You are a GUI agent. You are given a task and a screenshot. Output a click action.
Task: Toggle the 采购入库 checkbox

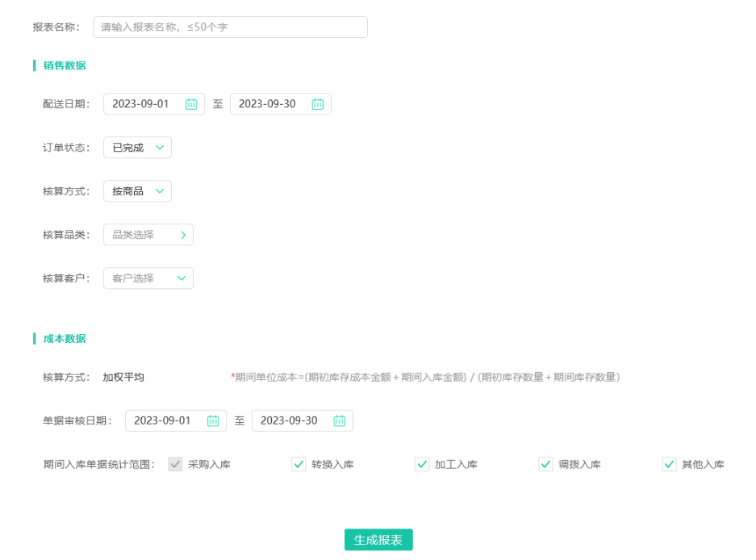click(175, 464)
